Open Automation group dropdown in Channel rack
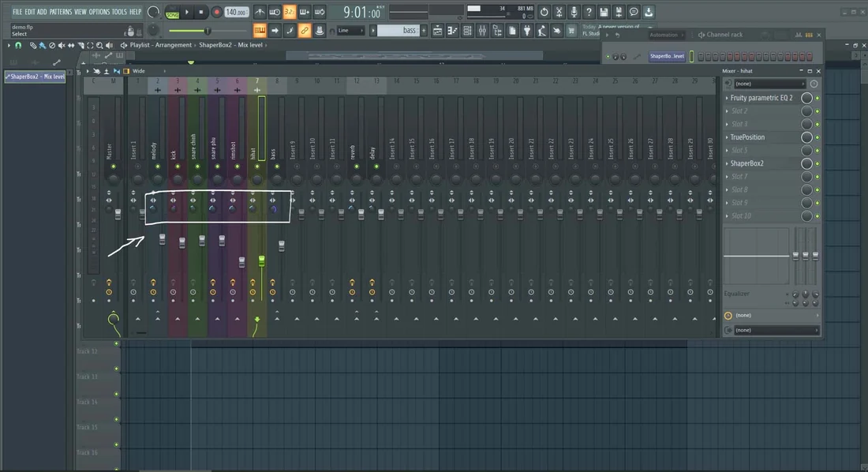This screenshot has width=868, height=472. [667, 35]
